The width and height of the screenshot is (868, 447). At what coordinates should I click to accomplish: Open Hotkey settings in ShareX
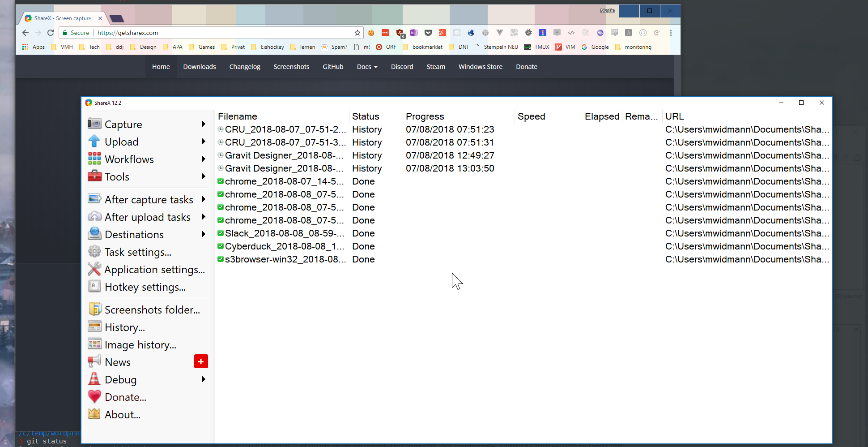[136, 287]
